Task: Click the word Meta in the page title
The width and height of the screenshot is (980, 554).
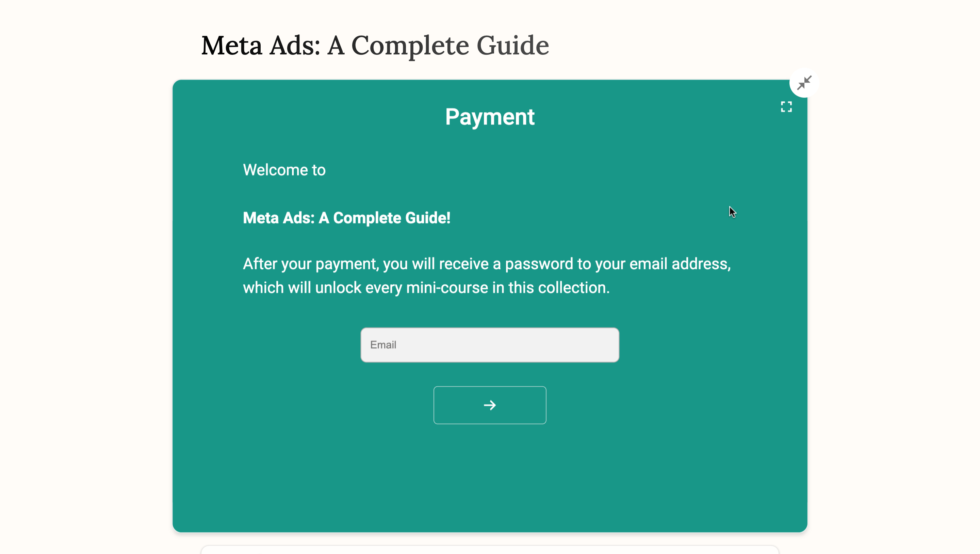Action: click(231, 46)
